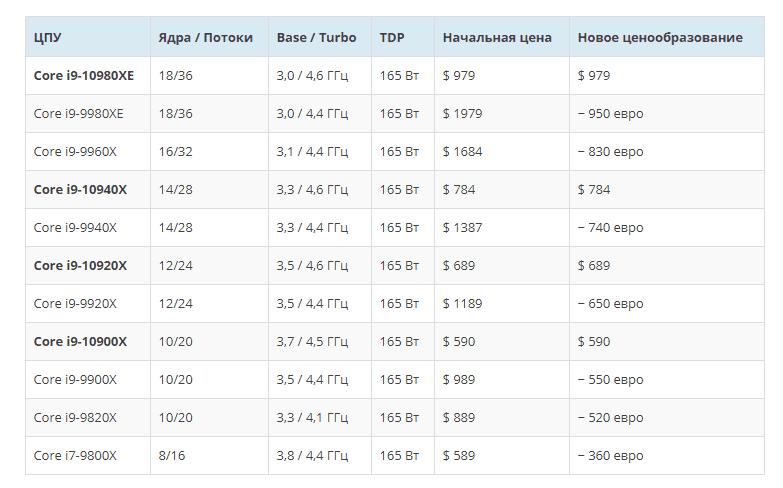Click the 16/32 cores value
Screen dimensions: 783x488
pyautogui.click(x=175, y=151)
